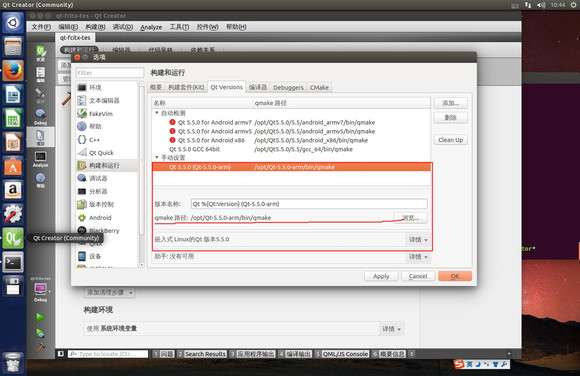Image resolution: width=580 pixels, height=376 pixels.
Task: Click the Qt Creator launcher icon
Action: [13, 238]
